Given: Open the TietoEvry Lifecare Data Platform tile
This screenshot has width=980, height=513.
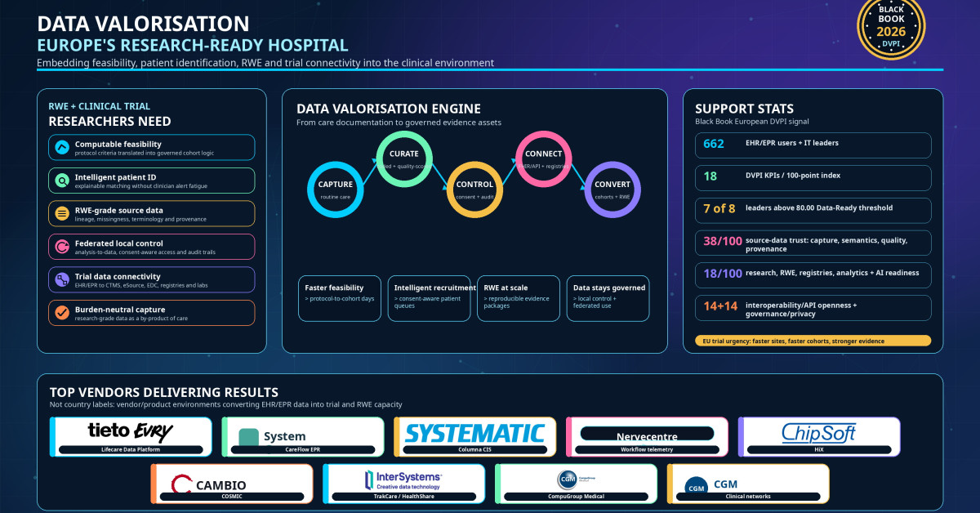Looking at the screenshot, I should pos(131,437).
